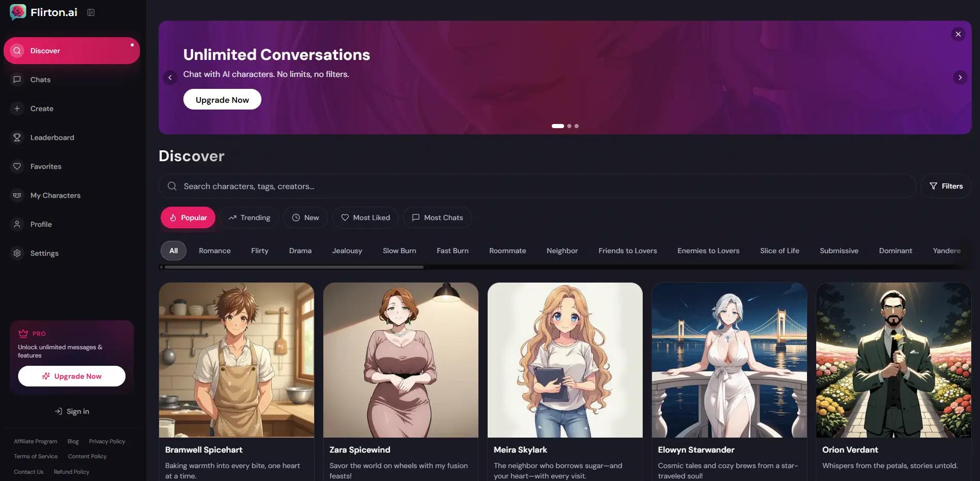980x481 pixels.
Task: Click Upgrade Now in PRO card
Action: (72, 376)
